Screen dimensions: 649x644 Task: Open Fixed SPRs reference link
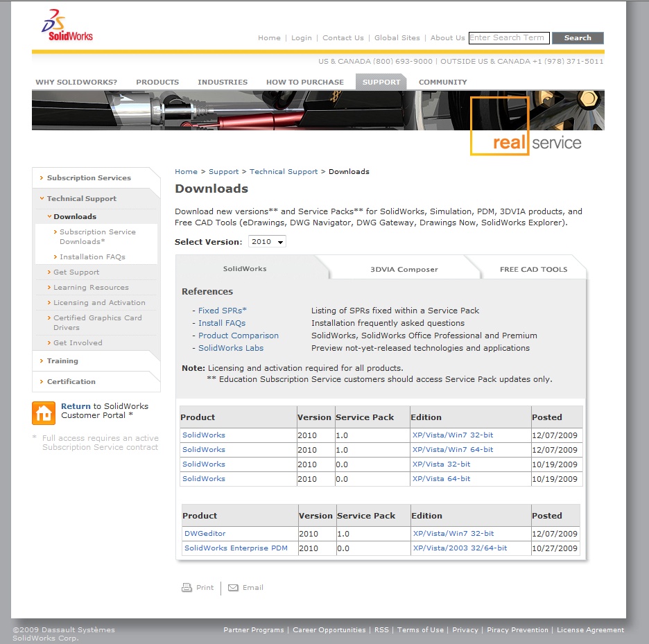[223, 311]
